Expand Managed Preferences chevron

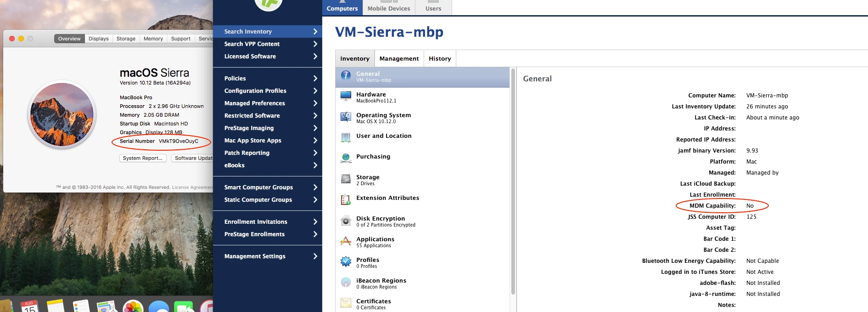[x=315, y=103]
